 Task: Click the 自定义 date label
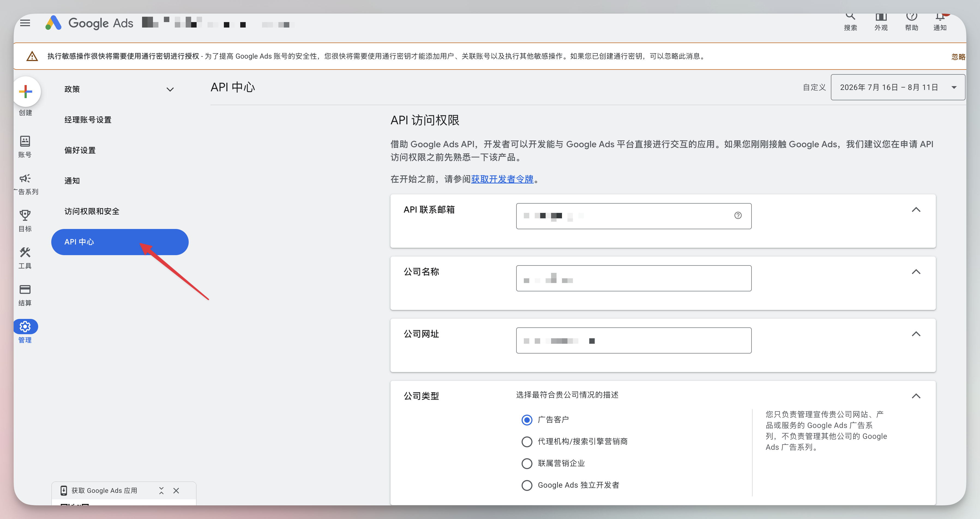[x=814, y=87]
